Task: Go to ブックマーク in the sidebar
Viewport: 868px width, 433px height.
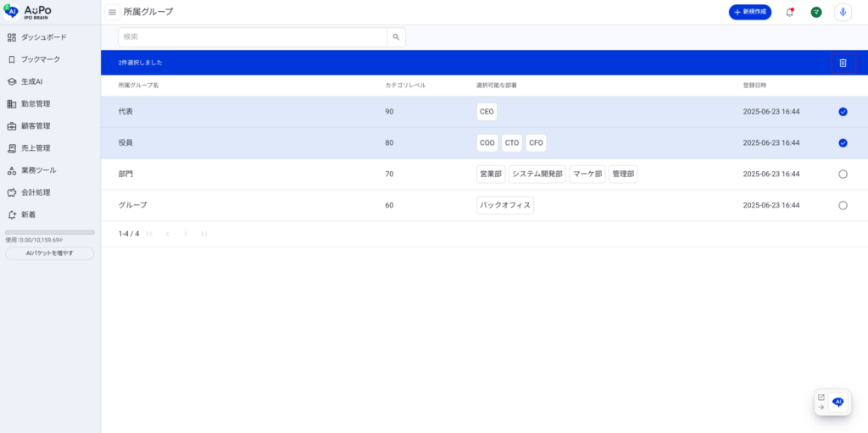Action: click(x=40, y=59)
